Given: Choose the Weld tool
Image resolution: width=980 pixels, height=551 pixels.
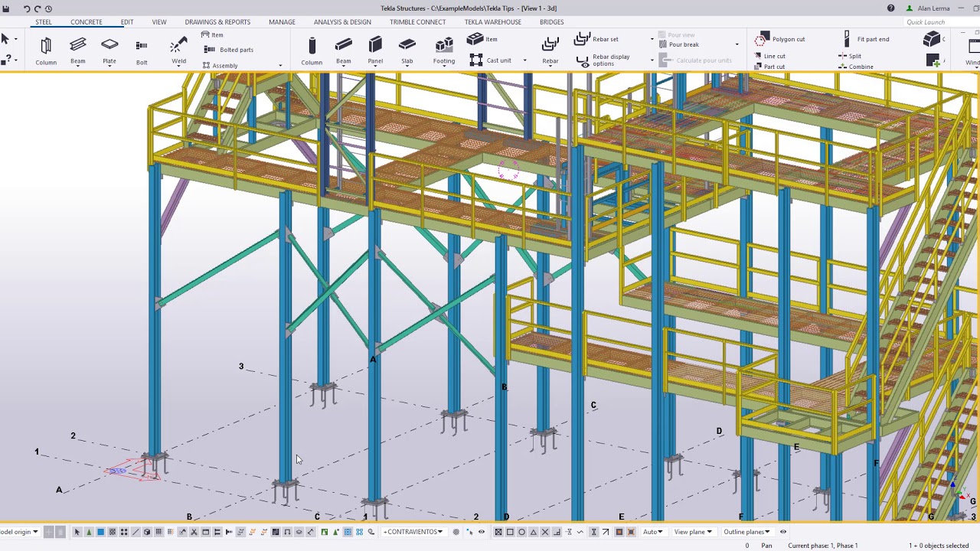Looking at the screenshot, I should (x=178, y=51).
